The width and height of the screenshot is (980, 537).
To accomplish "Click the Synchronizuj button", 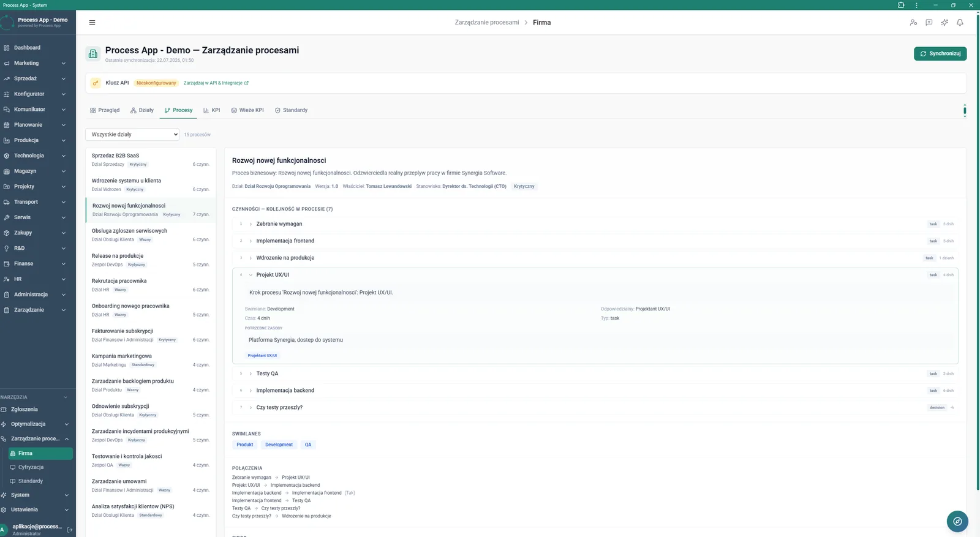I will click(x=940, y=54).
